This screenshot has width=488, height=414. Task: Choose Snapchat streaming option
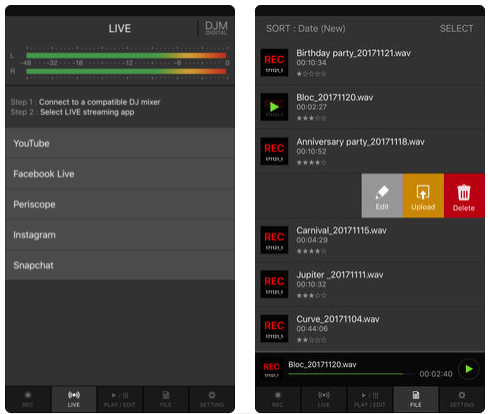point(120,265)
